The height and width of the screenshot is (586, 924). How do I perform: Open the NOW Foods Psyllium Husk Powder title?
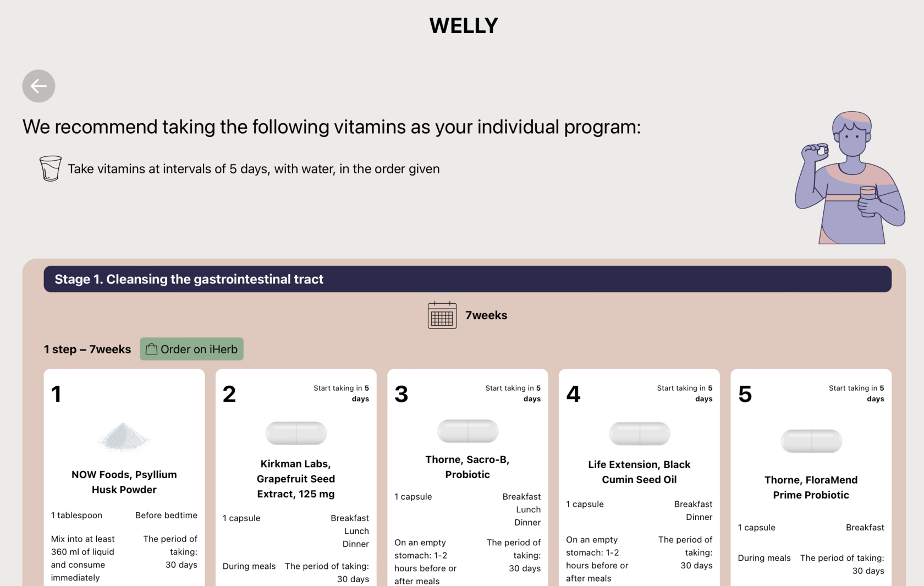pos(124,482)
